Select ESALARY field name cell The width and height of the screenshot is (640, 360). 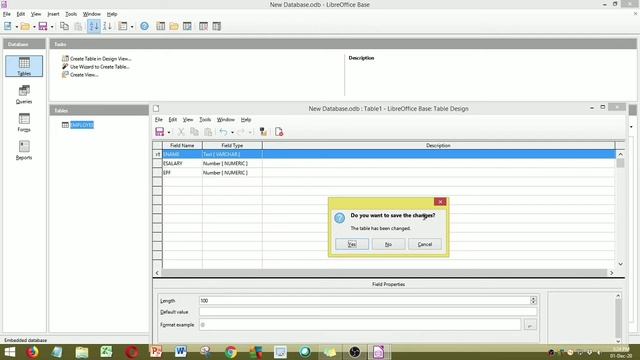[x=182, y=163]
